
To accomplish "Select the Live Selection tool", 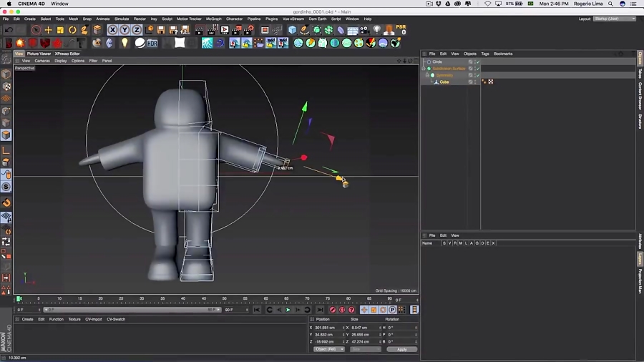I will point(36,29).
